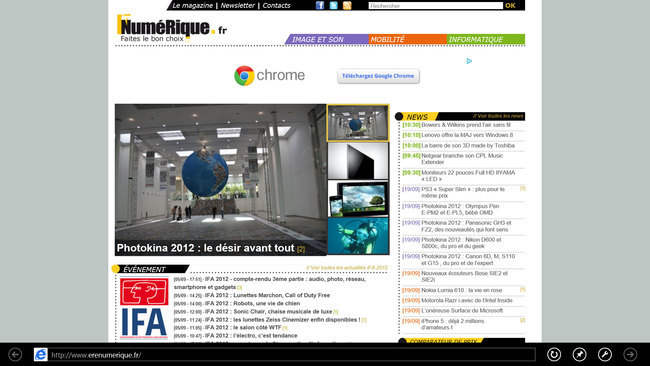Click the pin site icon
Image resolution: width=650 pixels, height=366 pixels.
579,354
